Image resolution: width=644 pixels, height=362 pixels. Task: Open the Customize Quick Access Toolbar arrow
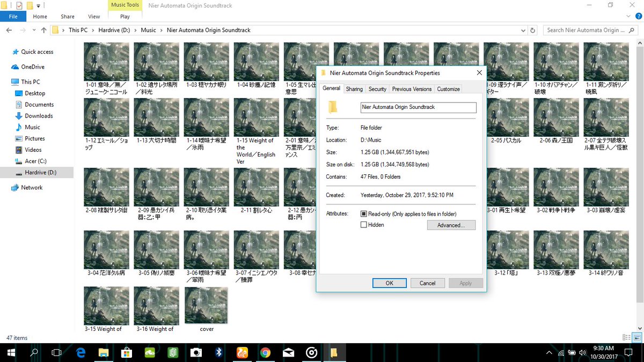39,6
